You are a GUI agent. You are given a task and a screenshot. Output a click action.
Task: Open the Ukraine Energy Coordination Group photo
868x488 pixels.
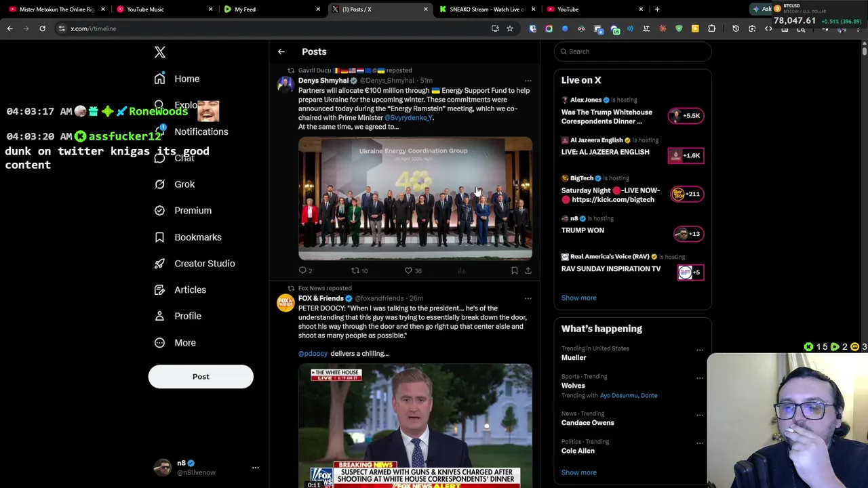click(x=415, y=199)
